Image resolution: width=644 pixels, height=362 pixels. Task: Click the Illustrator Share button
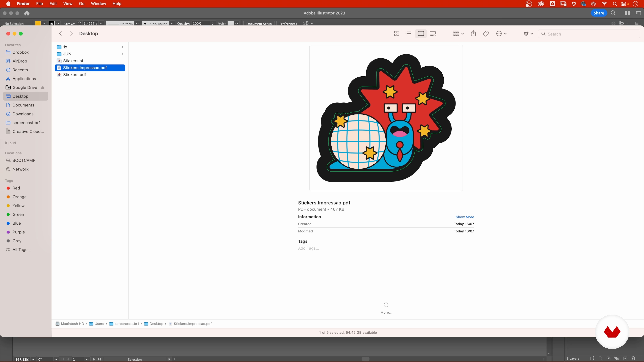pos(599,13)
